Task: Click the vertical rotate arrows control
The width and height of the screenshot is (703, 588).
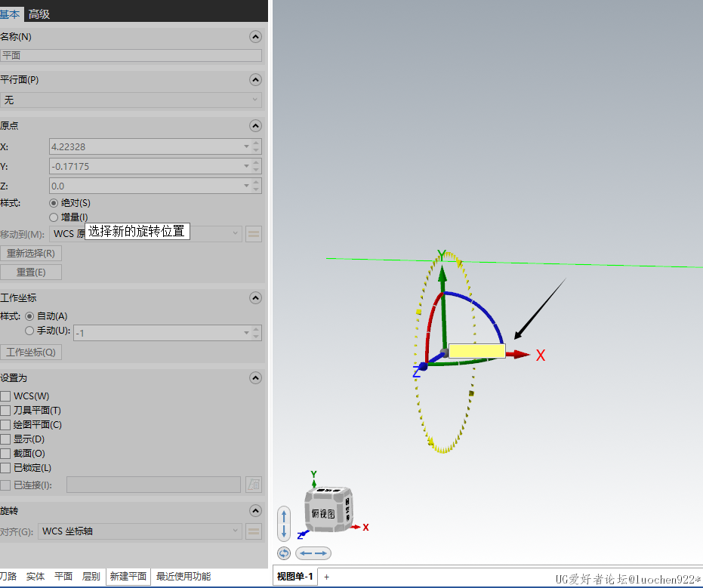Action: click(284, 524)
